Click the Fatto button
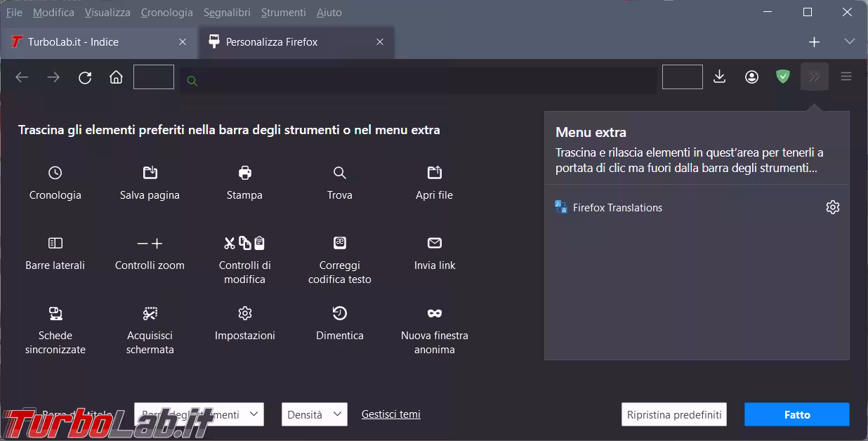868x441 pixels. 796,414
